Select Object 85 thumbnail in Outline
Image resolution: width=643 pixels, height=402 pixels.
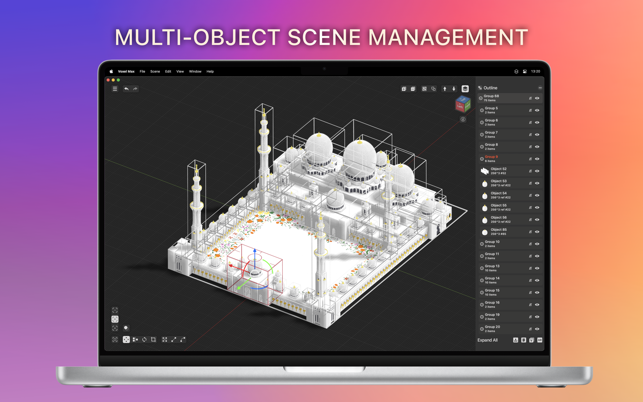coord(485,232)
